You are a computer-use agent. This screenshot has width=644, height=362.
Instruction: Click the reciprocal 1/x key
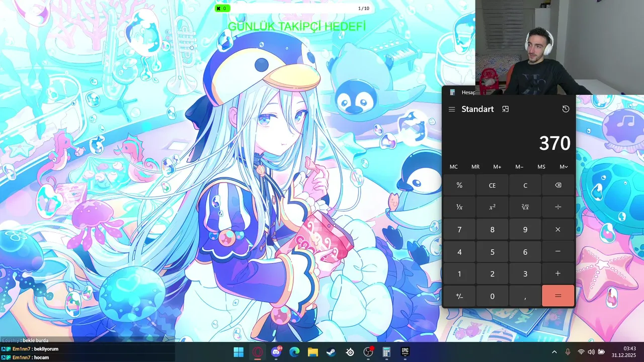tap(459, 207)
